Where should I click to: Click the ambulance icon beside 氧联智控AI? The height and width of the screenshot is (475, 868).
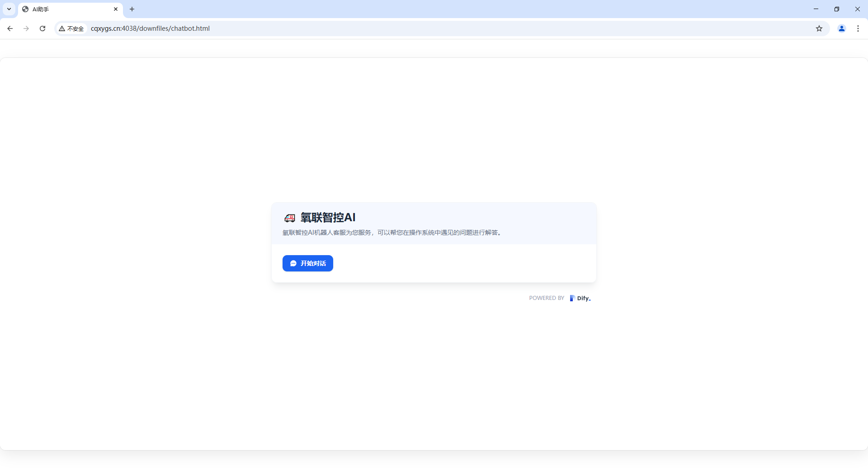click(289, 218)
